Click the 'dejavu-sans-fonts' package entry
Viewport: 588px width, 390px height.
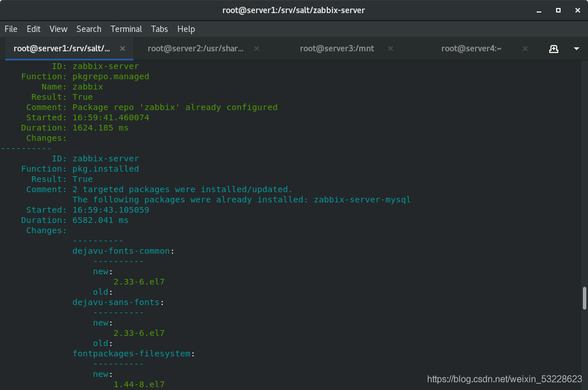point(116,302)
